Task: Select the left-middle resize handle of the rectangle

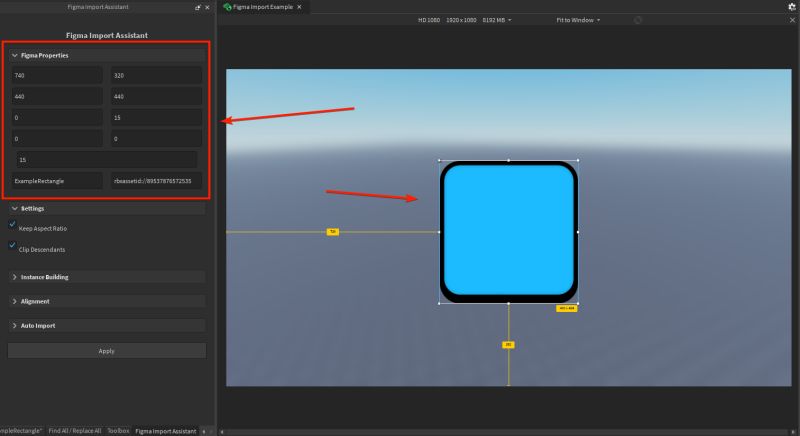Action: [x=439, y=232]
